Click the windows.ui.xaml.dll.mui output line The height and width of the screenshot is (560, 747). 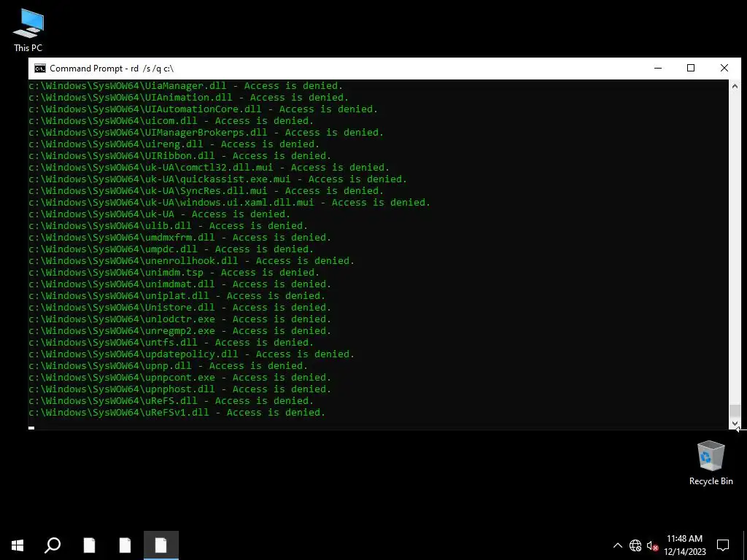point(230,203)
